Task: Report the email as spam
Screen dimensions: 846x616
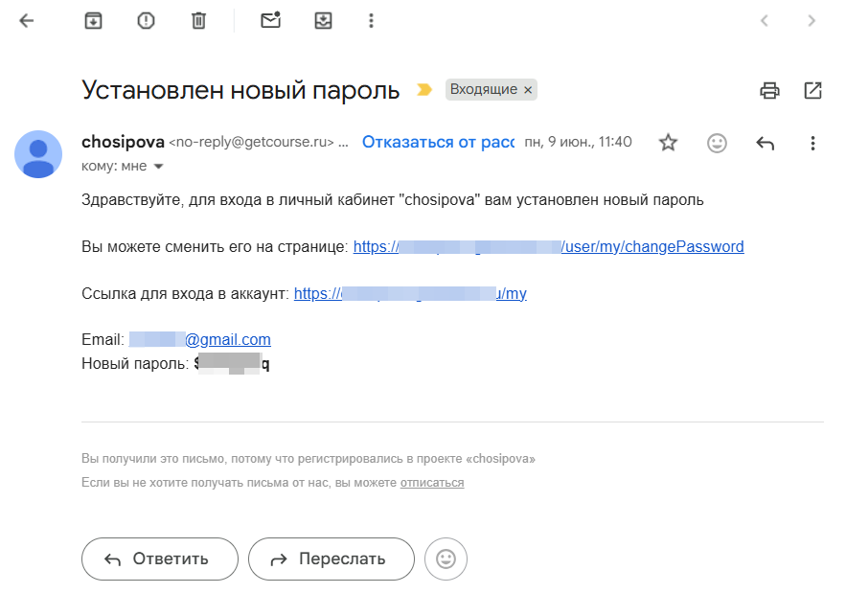Action: pos(146,19)
